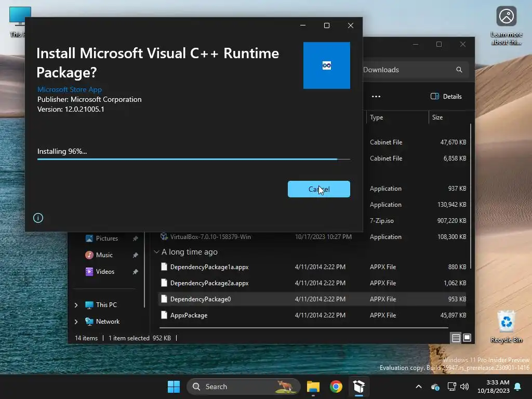Select the This PC desktop icon
Viewport: 532px width, 399px height.
pyautogui.click(x=17, y=22)
